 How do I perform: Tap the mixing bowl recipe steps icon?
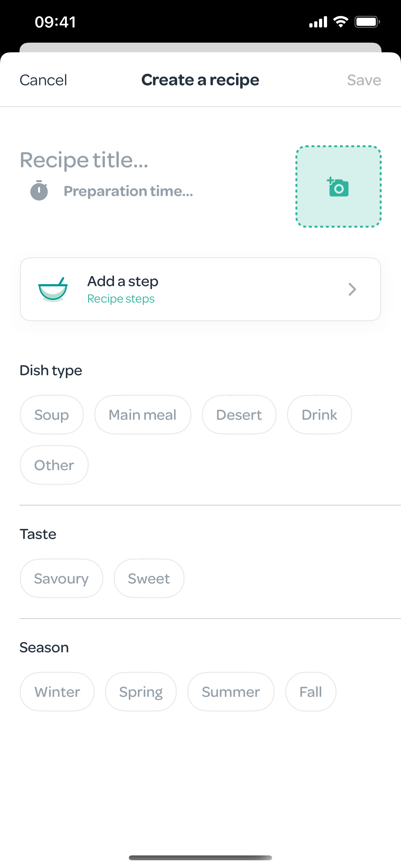[53, 289]
